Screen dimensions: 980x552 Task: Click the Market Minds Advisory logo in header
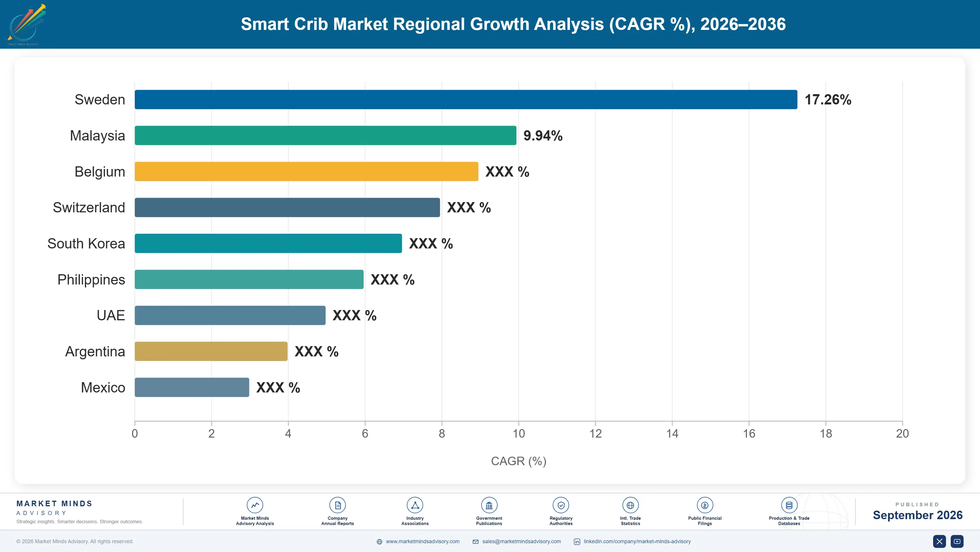coord(26,25)
